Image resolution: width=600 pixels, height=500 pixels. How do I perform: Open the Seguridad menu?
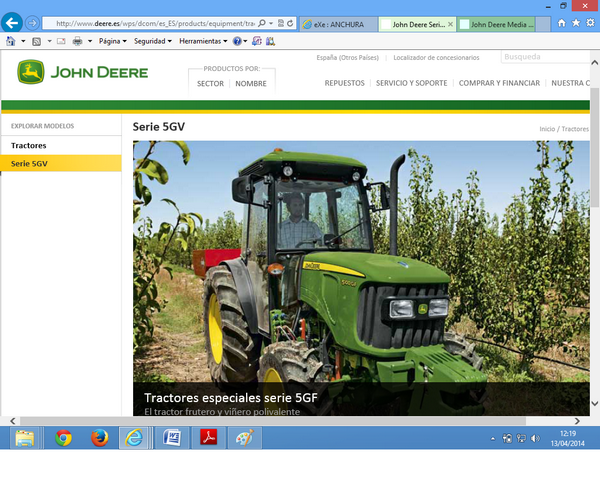(152, 41)
